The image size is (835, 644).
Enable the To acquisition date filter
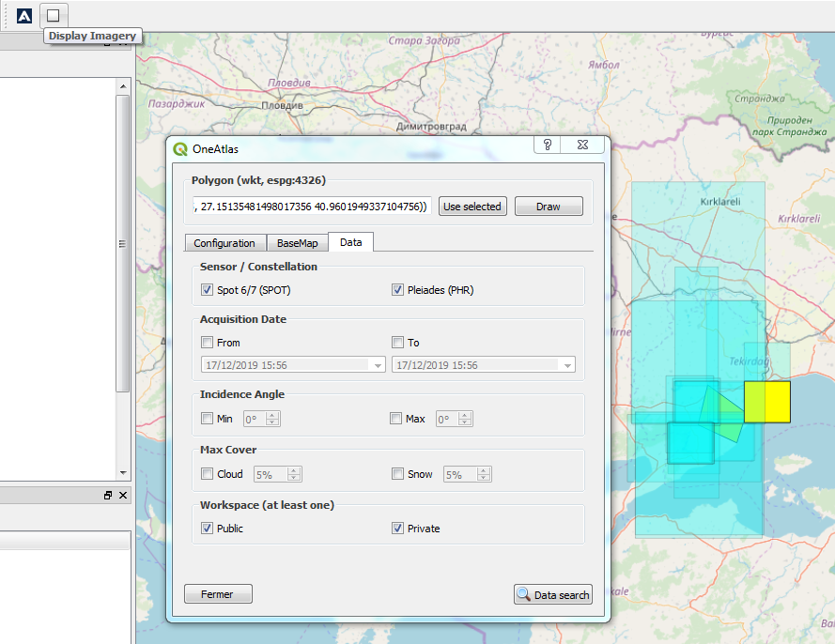397,343
